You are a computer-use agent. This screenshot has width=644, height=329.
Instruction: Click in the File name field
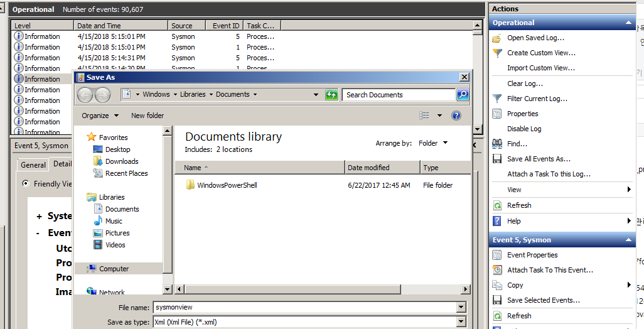tap(305, 307)
